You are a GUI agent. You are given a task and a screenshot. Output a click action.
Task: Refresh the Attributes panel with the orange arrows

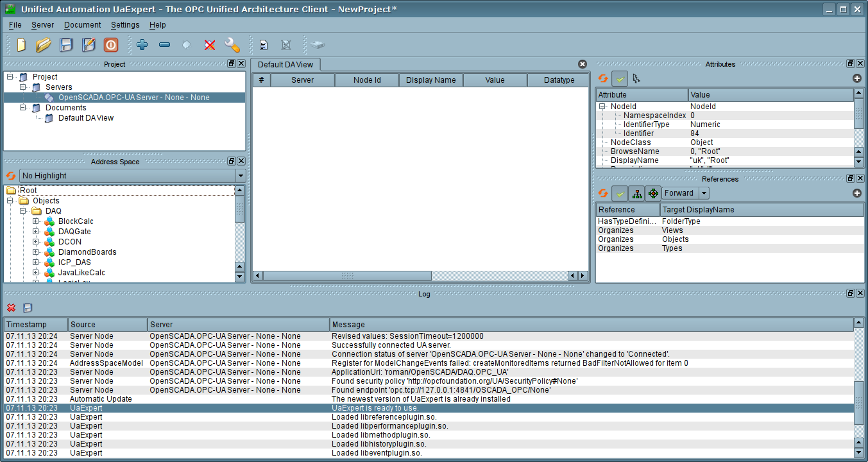(x=603, y=78)
